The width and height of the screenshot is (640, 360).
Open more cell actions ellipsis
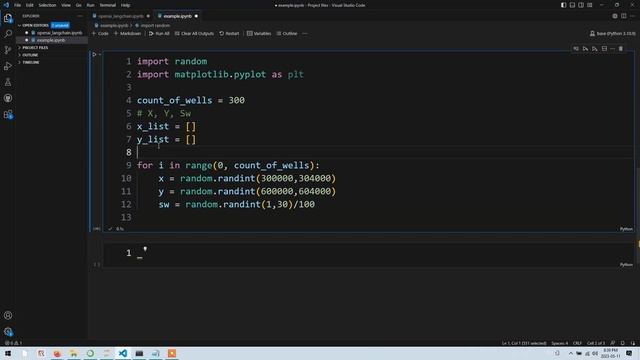click(613, 49)
